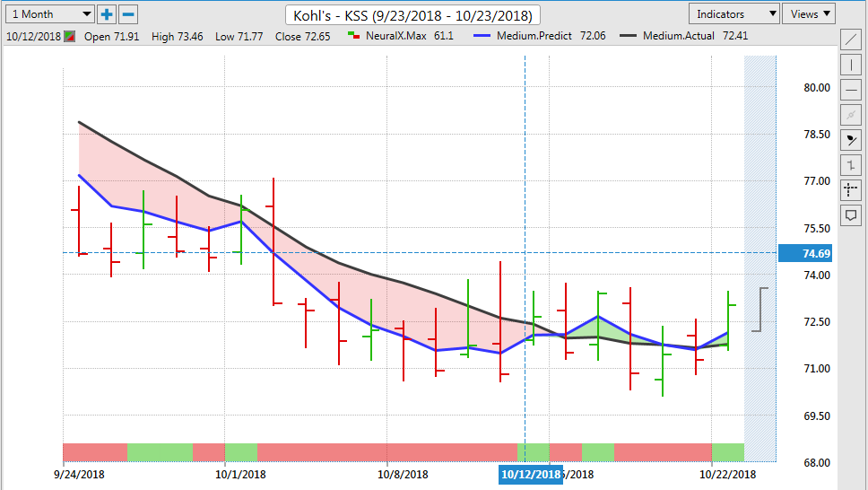Image resolution: width=868 pixels, height=490 pixels.
Task: Click the Kohl's KSS chart title
Action: coord(412,15)
